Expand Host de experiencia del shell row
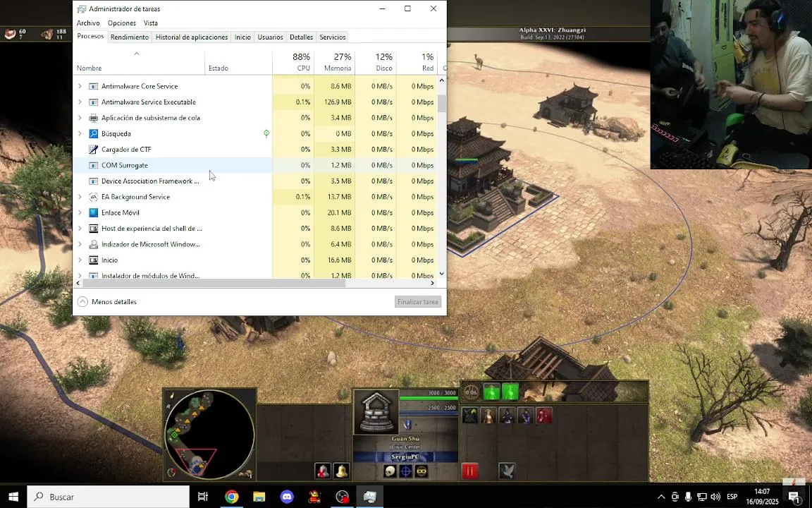812x508 pixels. coord(80,229)
